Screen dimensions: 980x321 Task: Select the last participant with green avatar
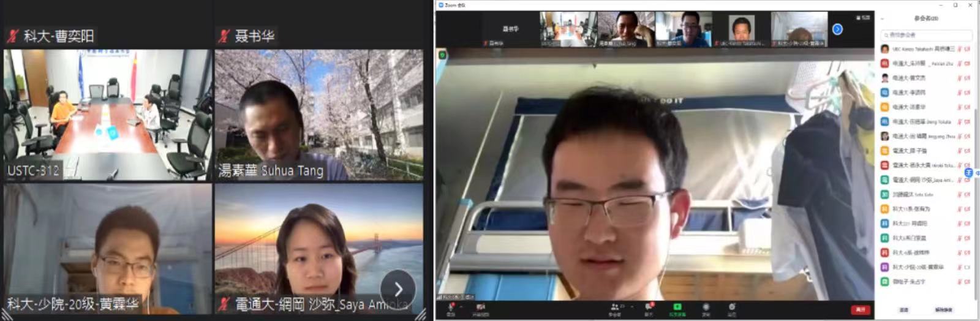(x=925, y=282)
